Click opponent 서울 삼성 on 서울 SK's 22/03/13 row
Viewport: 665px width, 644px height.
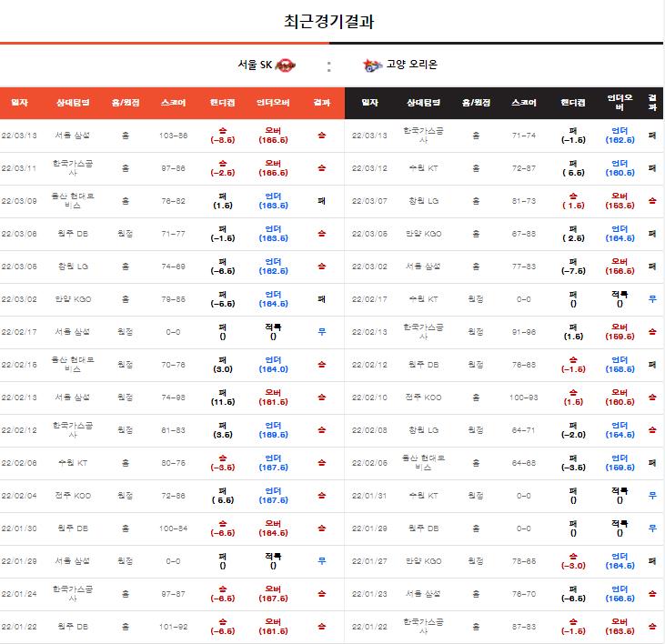pyautogui.click(x=73, y=136)
